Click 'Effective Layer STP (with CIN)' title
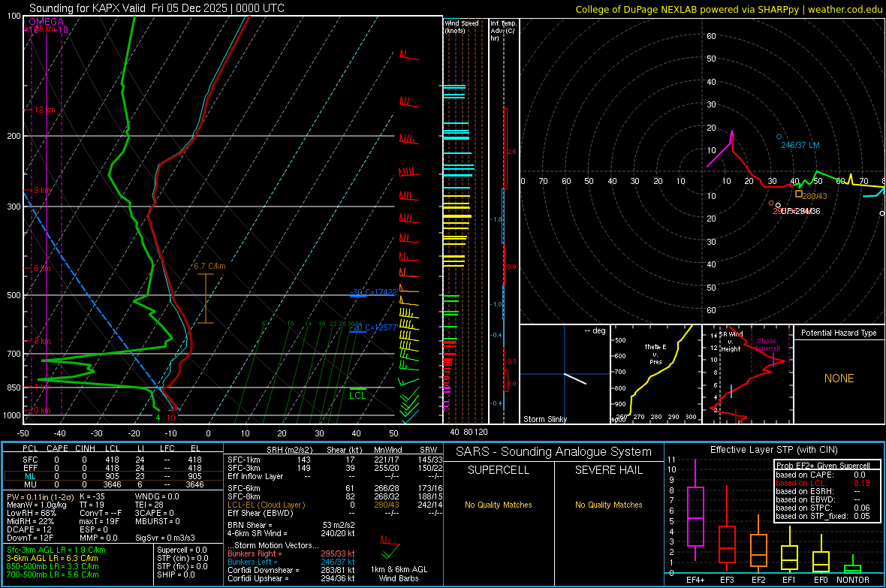Viewport: 886px width, 588px height. tap(773, 450)
